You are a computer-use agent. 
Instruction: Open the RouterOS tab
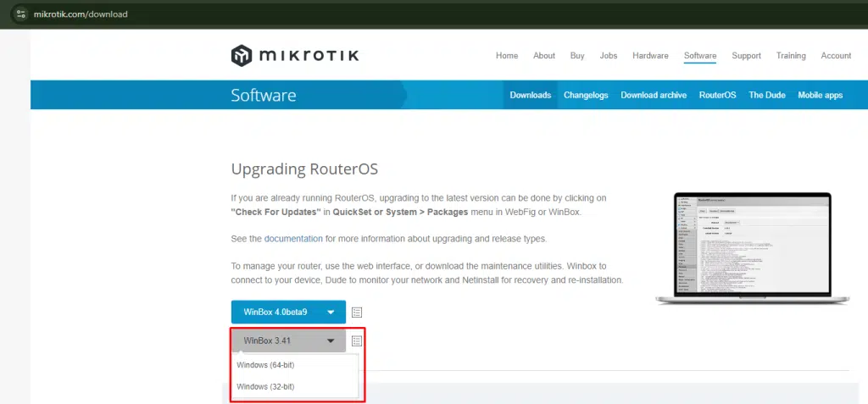(717, 95)
